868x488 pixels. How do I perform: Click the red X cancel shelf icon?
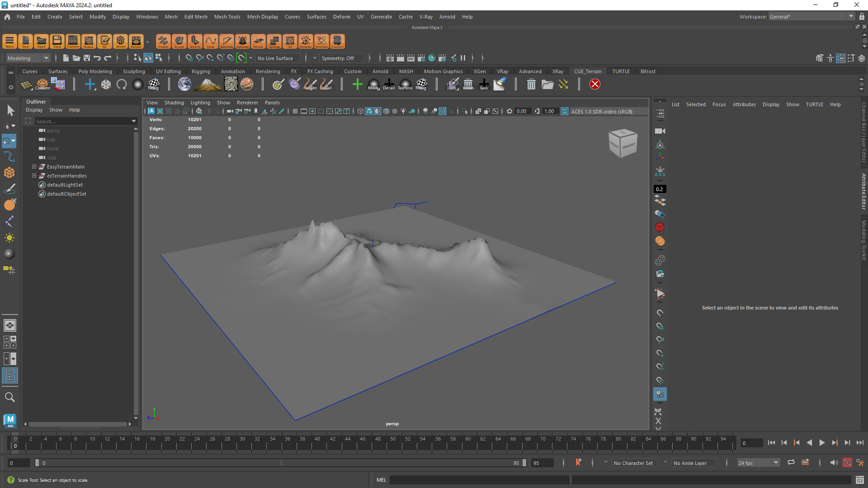coord(595,84)
